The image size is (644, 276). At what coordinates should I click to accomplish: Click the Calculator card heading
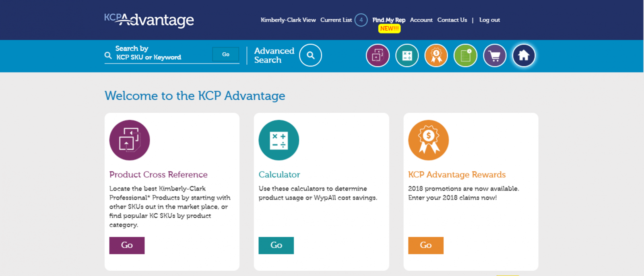pos(279,175)
